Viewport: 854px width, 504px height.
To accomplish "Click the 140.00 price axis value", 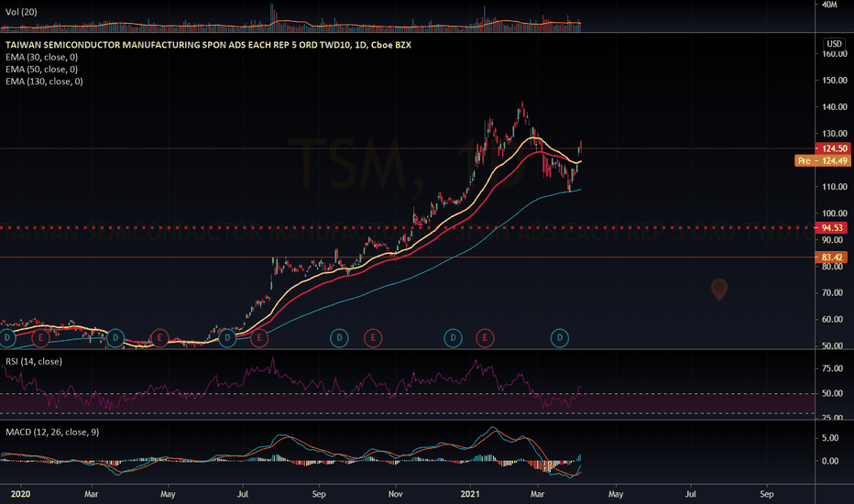I will [x=835, y=107].
